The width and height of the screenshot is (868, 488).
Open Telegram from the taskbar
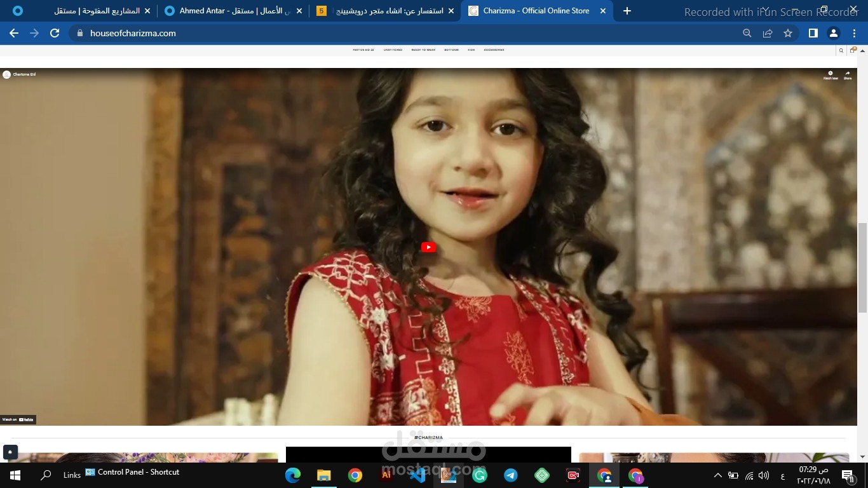click(x=511, y=475)
